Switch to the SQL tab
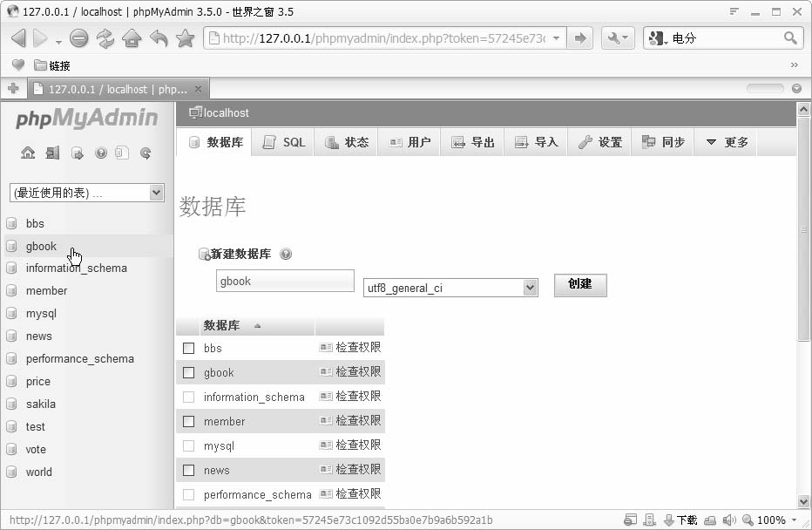 click(x=283, y=142)
